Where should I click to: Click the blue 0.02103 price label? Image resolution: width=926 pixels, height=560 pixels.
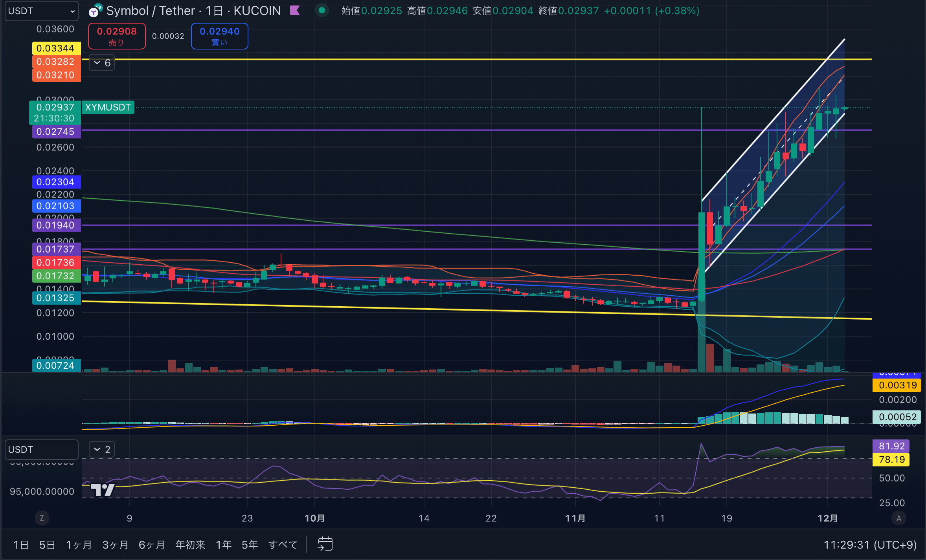pos(56,206)
